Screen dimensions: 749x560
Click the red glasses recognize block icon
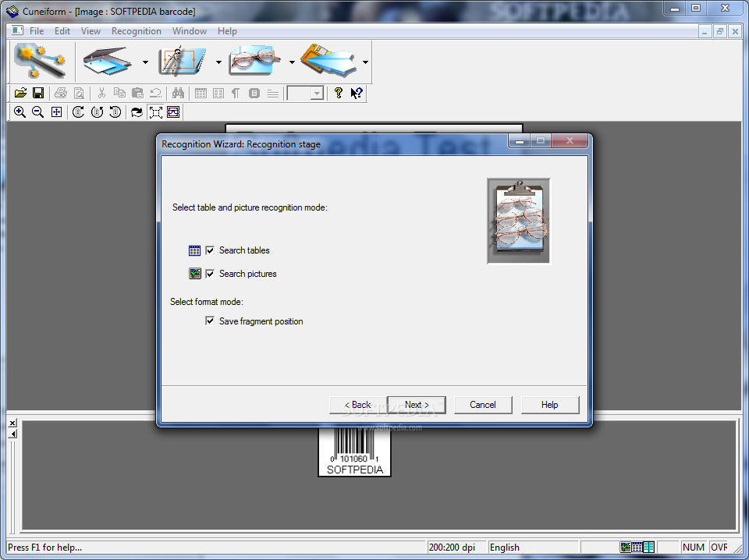tap(173, 112)
